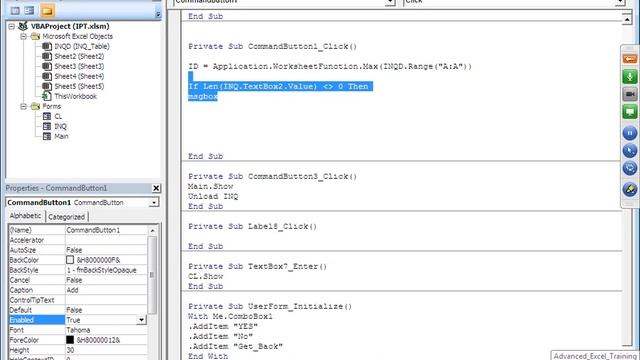This screenshot has height=360, width=640.
Task: Select VBAProject (IPT.xlsm) root item
Action: 70,26
